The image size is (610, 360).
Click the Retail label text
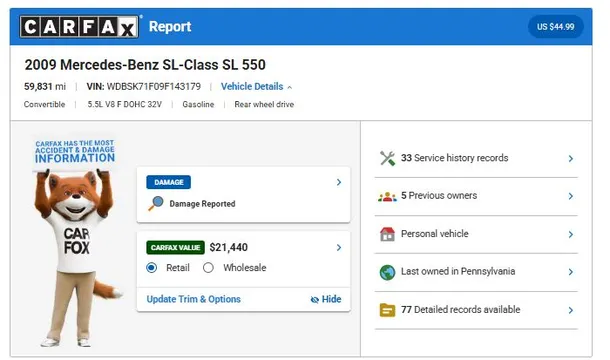(x=178, y=268)
